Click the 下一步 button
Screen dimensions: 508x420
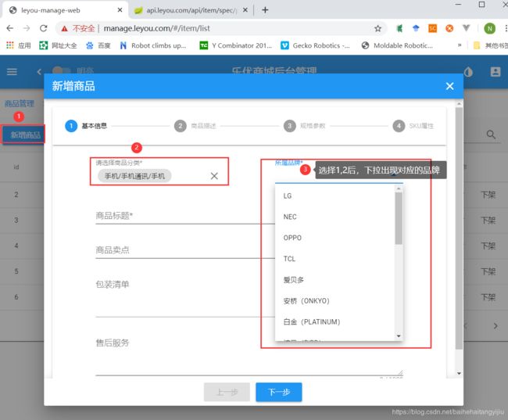[x=279, y=392]
